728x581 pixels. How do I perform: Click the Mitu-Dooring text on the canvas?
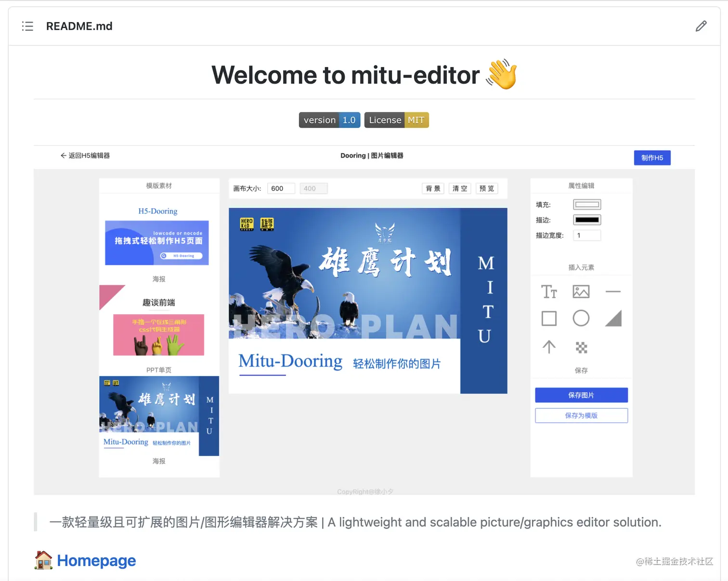(290, 361)
